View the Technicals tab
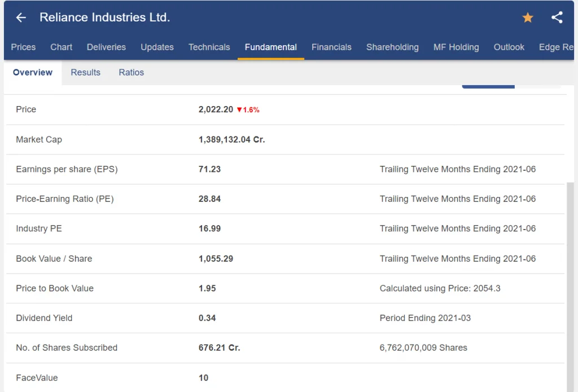 click(209, 47)
